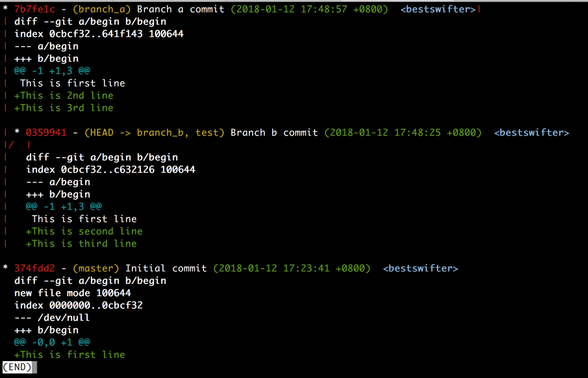Image resolution: width=588 pixels, height=378 pixels.
Task: Click timestamp 2018-01-12 17:48:25 +0800
Action: coord(403,133)
